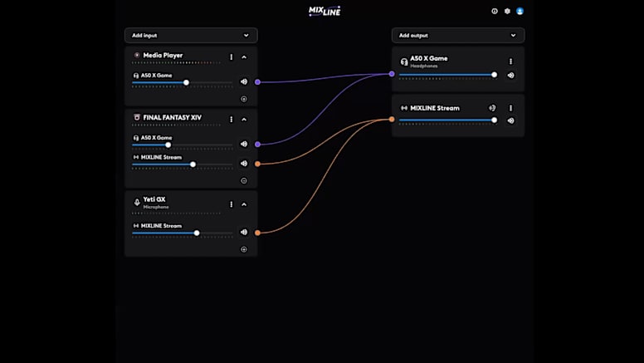Click the circular add-route button in Media Player card
644x363 pixels.
[x=244, y=99]
